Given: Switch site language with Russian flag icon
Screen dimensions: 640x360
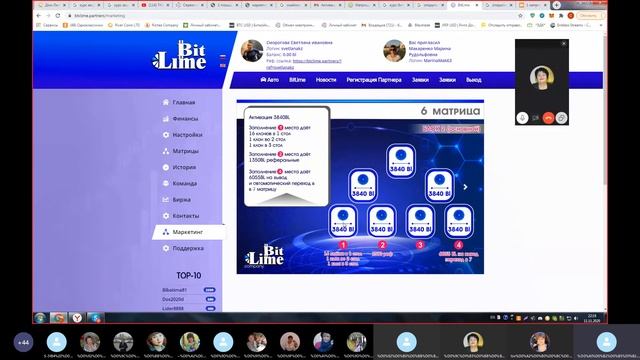Looking at the screenshot, I should (x=223, y=57).
